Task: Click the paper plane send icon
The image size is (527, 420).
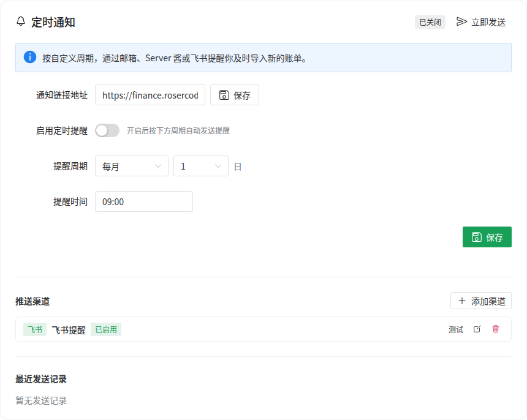Action: click(x=461, y=22)
